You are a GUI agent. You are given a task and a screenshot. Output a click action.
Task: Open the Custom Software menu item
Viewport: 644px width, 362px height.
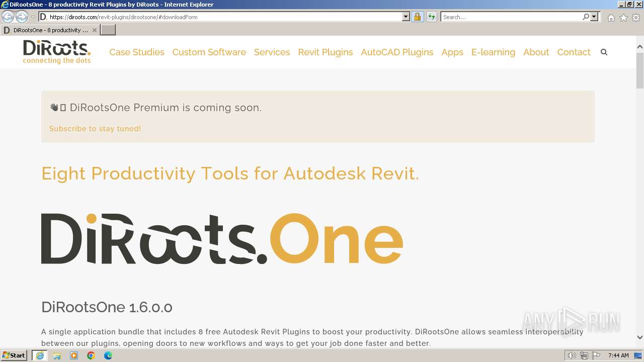click(x=209, y=52)
